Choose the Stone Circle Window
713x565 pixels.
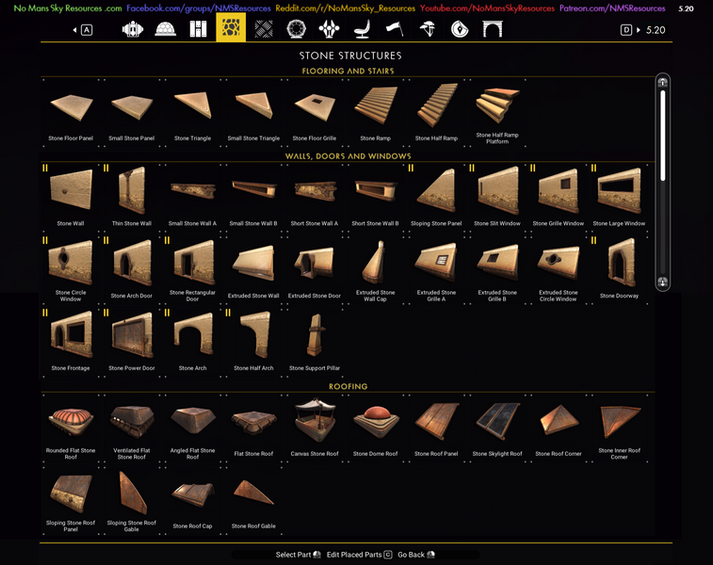click(71, 269)
